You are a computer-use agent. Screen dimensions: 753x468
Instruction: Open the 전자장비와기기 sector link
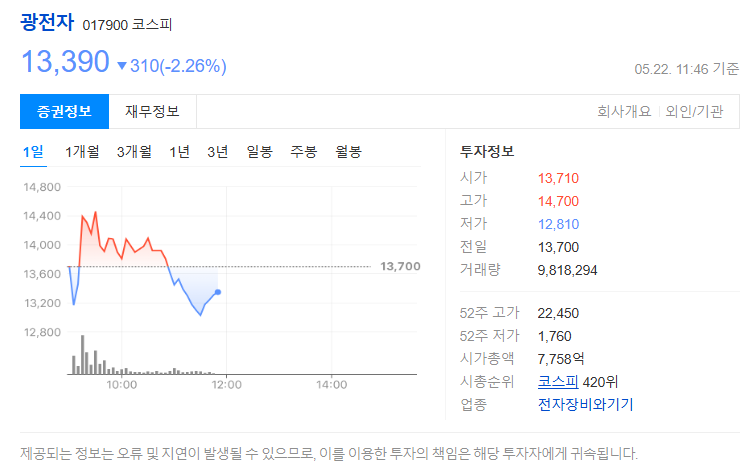pos(585,405)
